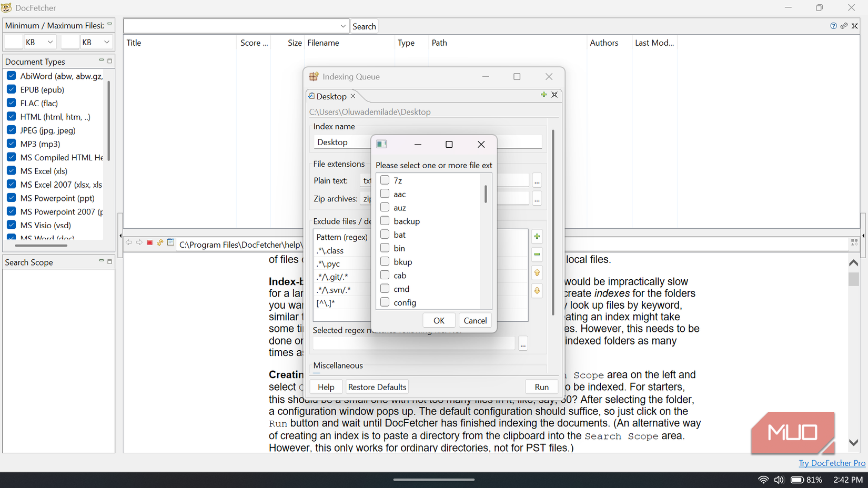This screenshot has height=488, width=868.
Task: Open Zip archives extensions chooser (... button)
Action: click(537, 199)
